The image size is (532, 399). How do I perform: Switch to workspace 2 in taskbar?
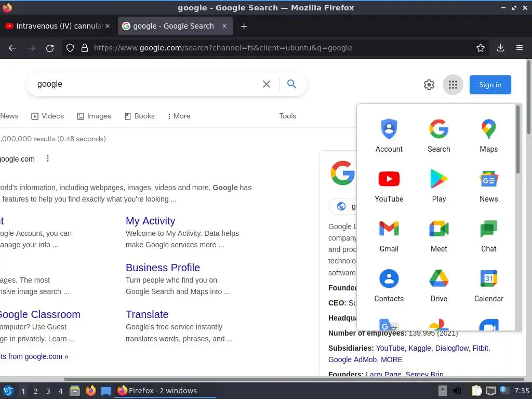pos(35,391)
